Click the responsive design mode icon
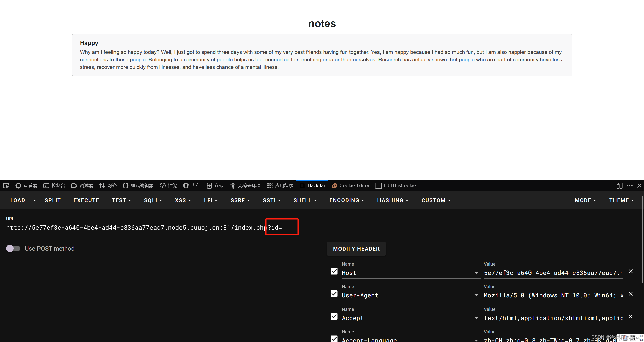The width and height of the screenshot is (644, 342). click(619, 186)
